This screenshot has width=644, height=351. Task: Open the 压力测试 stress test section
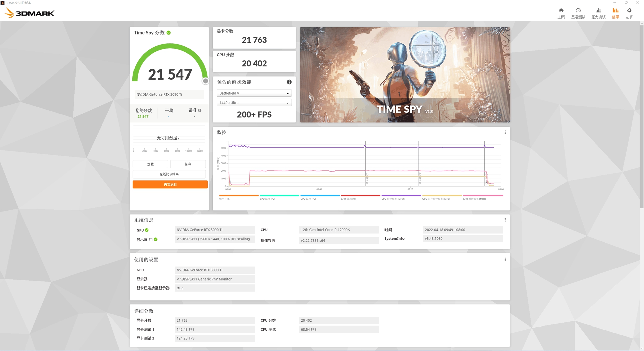pos(598,13)
